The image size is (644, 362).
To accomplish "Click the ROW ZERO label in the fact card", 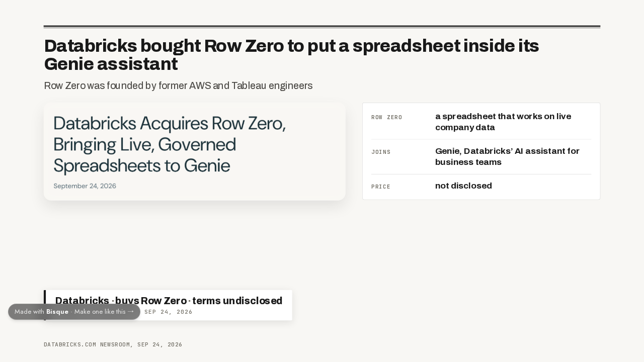I will pyautogui.click(x=387, y=118).
